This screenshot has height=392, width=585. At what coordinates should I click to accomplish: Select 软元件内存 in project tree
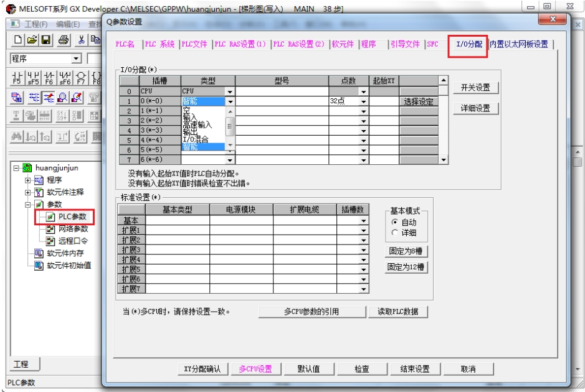tap(65, 253)
